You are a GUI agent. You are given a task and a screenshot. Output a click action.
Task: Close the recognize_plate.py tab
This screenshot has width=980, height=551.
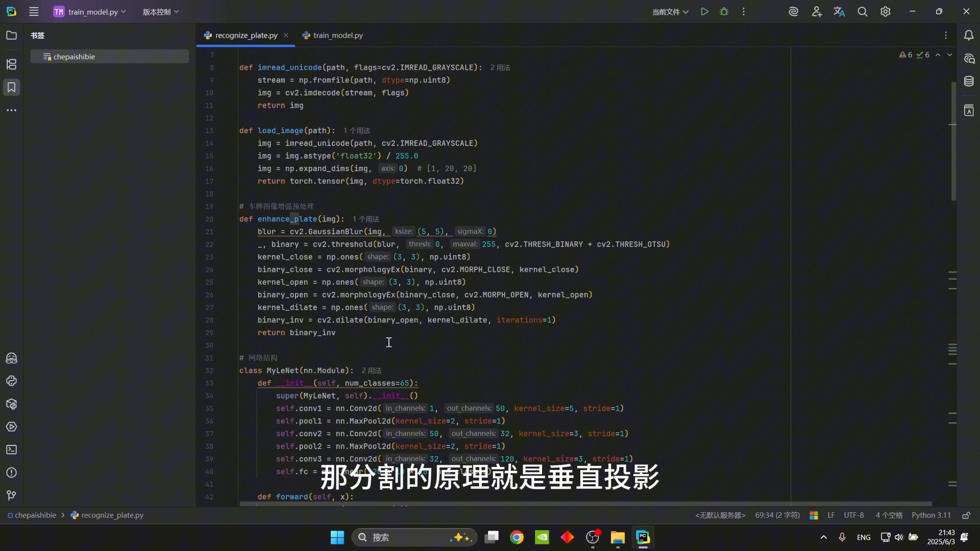point(286,35)
